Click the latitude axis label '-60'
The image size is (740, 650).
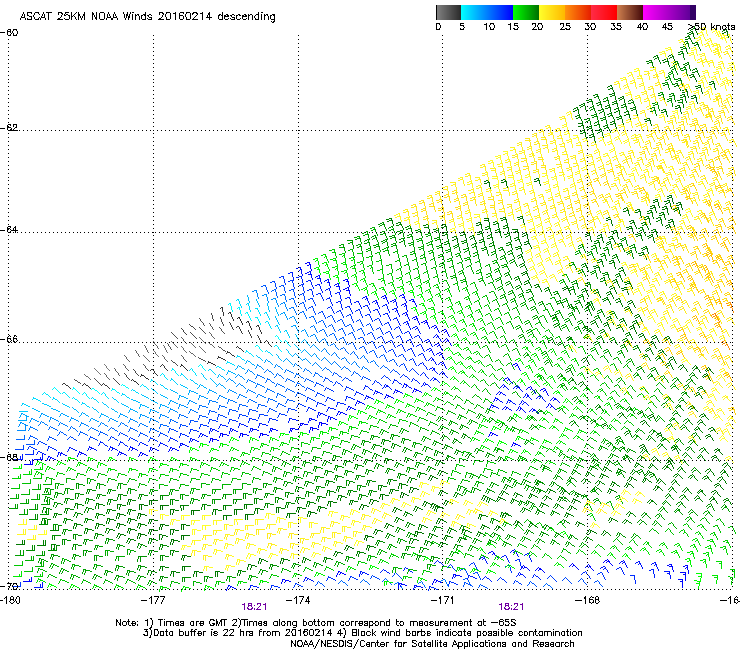pos(9,33)
